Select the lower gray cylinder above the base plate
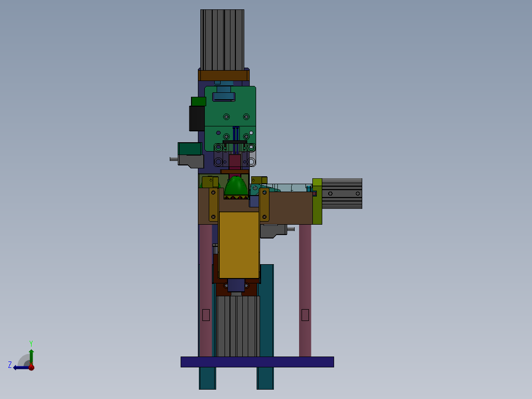 [238, 326]
